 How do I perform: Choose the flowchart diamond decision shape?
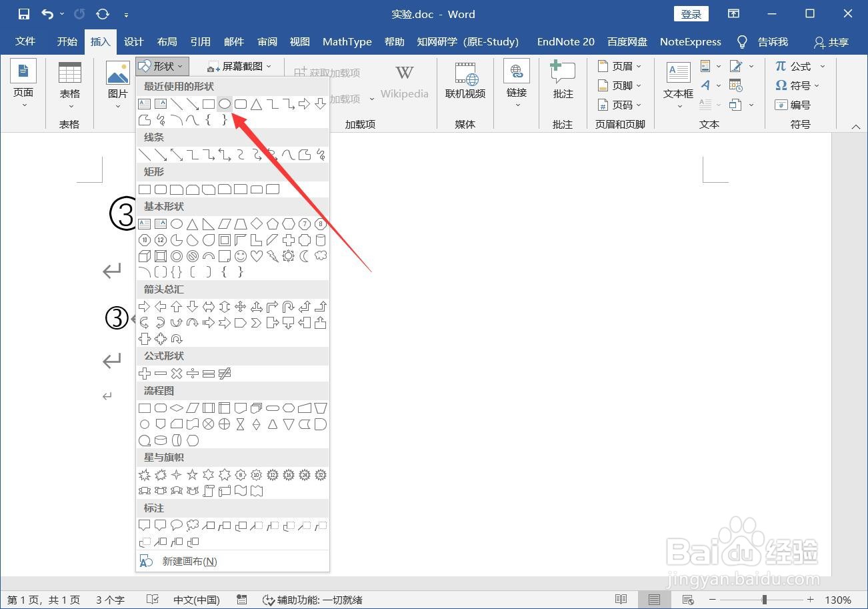point(177,408)
